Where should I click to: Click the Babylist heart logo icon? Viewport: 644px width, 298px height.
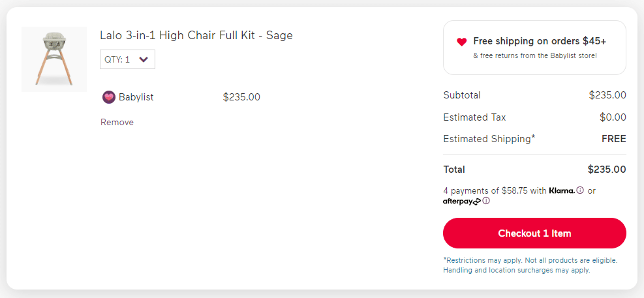pos(109,97)
